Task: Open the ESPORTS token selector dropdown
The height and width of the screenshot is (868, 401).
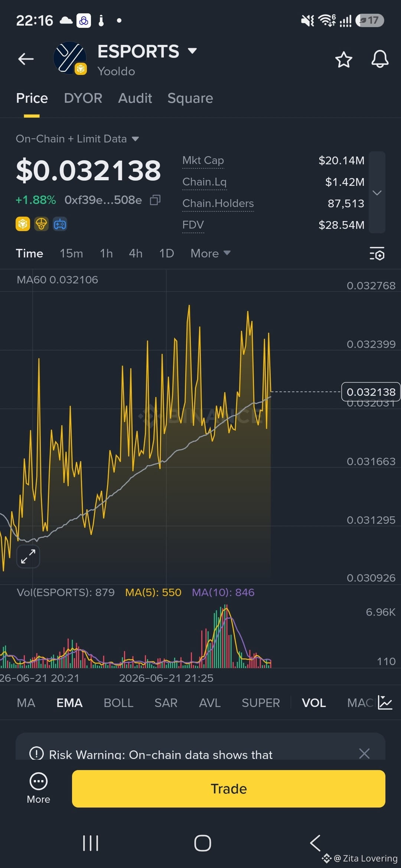Action: (x=192, y=51)
